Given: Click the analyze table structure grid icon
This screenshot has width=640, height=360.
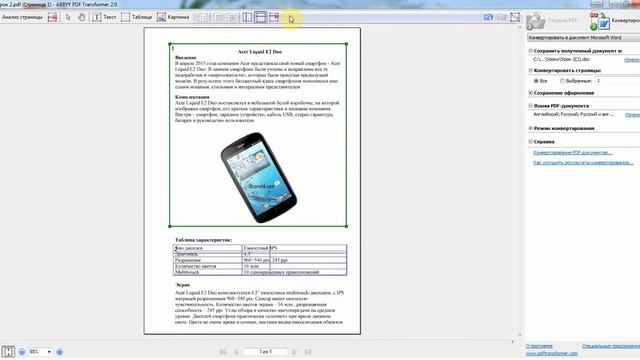Looking at the screenshot, I should [204, 17].
